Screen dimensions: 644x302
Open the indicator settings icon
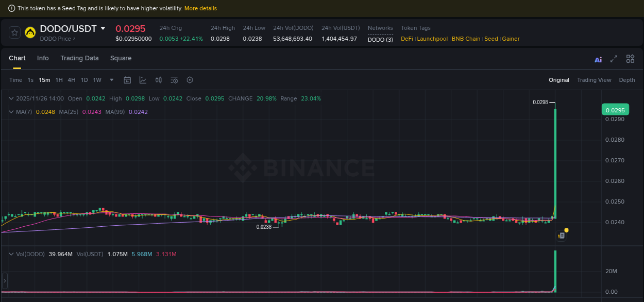pyautogui.click(x=174, y=80)
